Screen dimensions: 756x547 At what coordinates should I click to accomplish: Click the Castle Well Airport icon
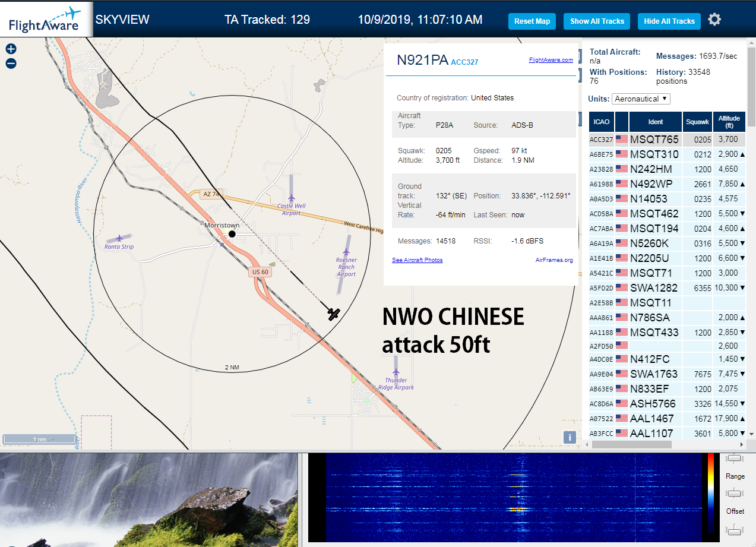pos(291,198)
